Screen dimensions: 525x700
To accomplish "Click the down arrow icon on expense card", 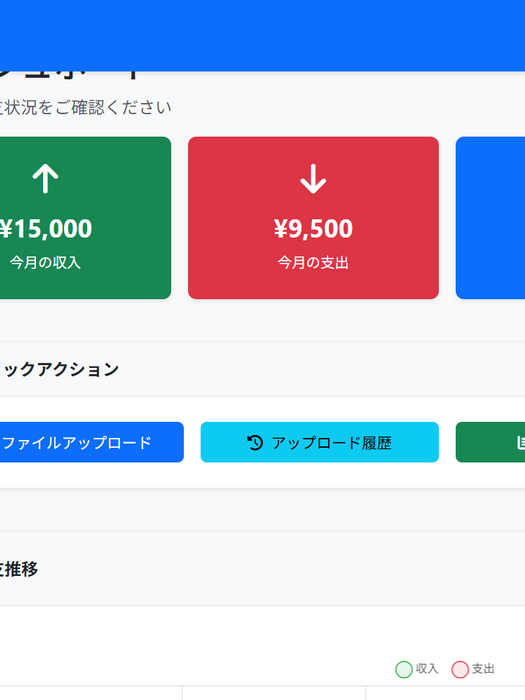I will (313, 179).
